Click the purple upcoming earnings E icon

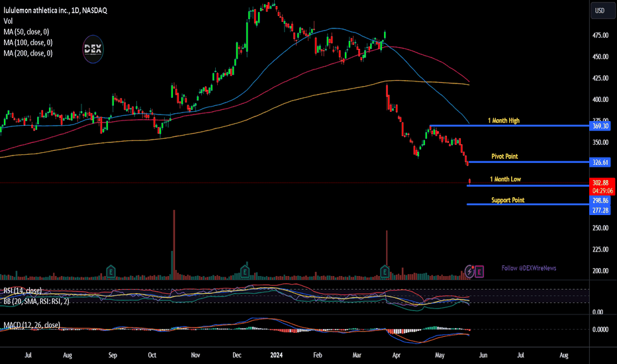479,271
